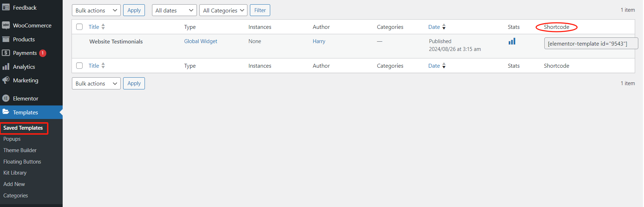Click the Feedback sidebar icon

click(x=6, y=7)
